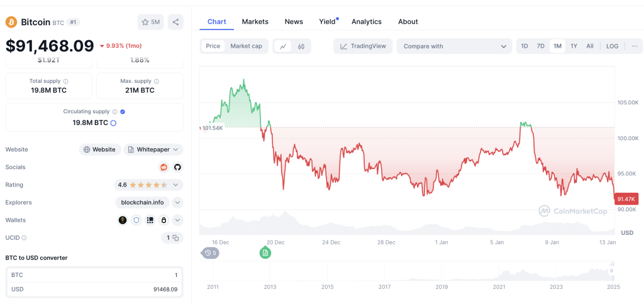
Task: Show Circulating supply info tooltip icon
Action: [x=114, y=112]
